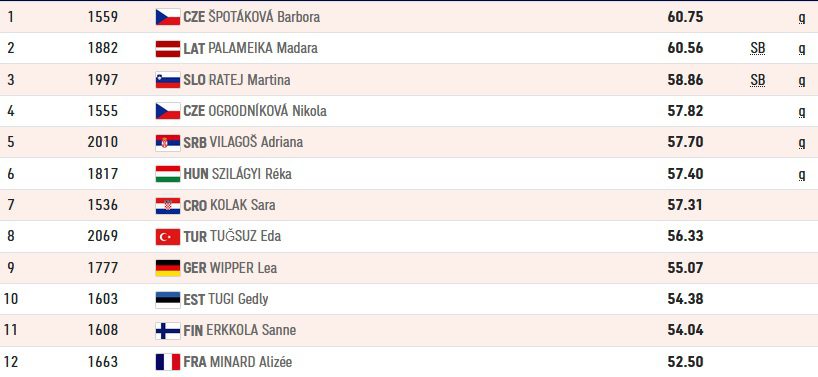Click the SB abbreviation in RATEJ's row
This screenshot has height=377, width=818.
pyautogui.click(x=757, y=80)
